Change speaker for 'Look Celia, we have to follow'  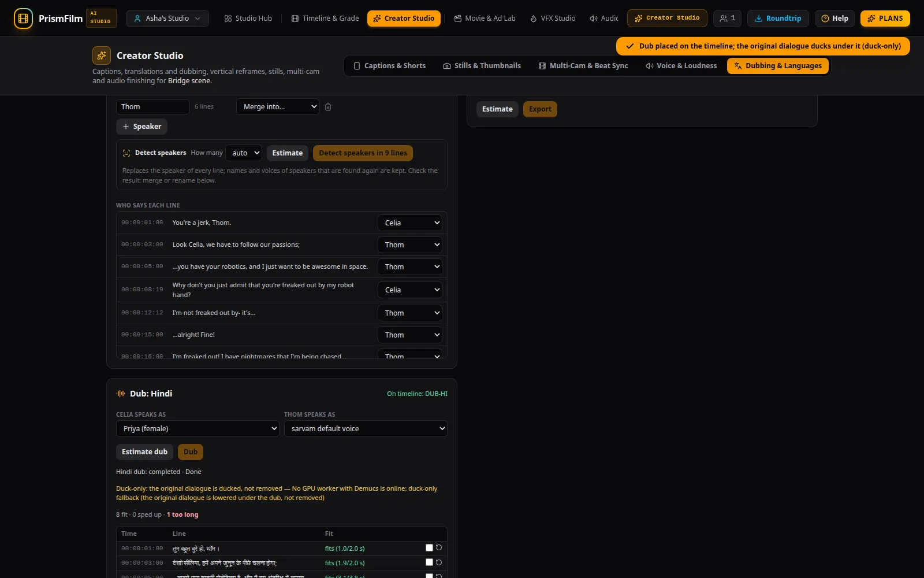click(x=410, y=245)
